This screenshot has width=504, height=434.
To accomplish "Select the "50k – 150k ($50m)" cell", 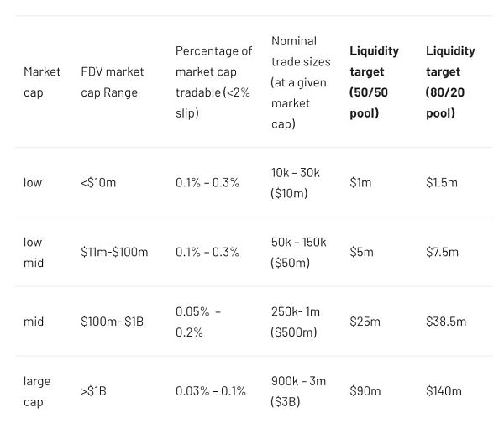I will tap(298, 252).
